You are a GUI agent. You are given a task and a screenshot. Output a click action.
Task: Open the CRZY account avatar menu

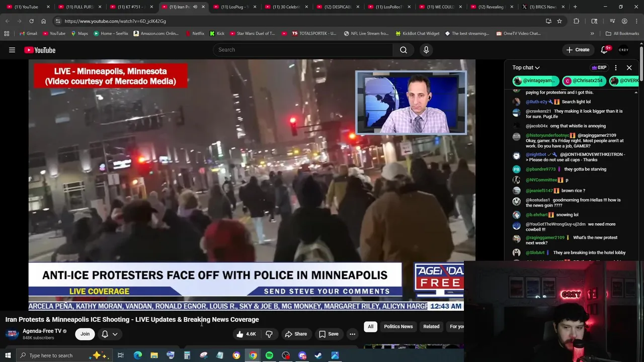click(x=624, y=50)
